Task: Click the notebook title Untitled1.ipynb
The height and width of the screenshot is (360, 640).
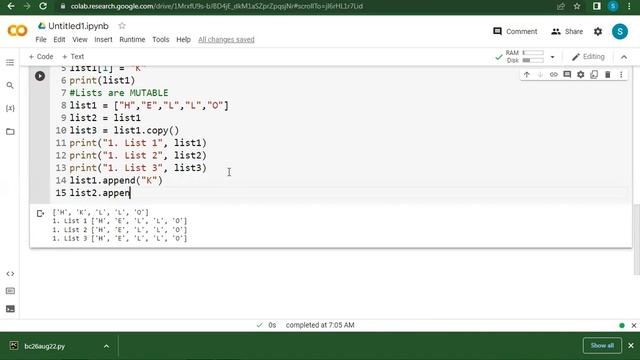Action: pos(78,26)
